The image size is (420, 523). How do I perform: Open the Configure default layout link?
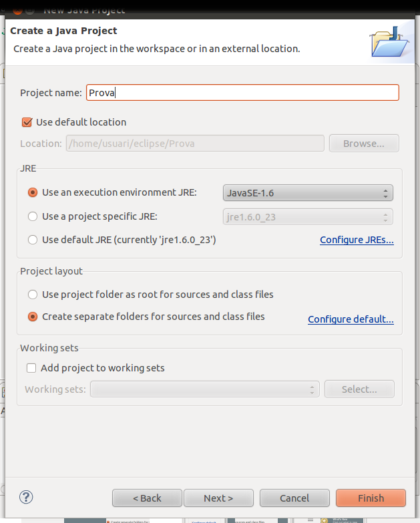tap(351, 320)
